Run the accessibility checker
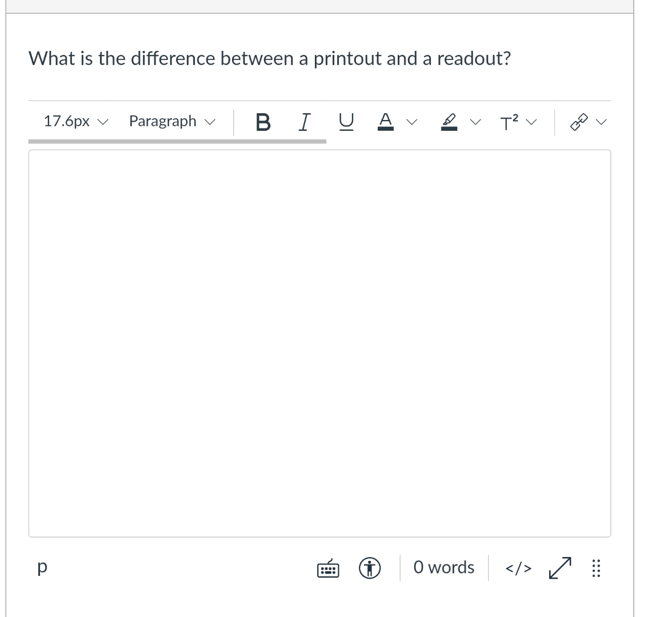Screen dimensions: 672x617 click(x=369, y=567)
